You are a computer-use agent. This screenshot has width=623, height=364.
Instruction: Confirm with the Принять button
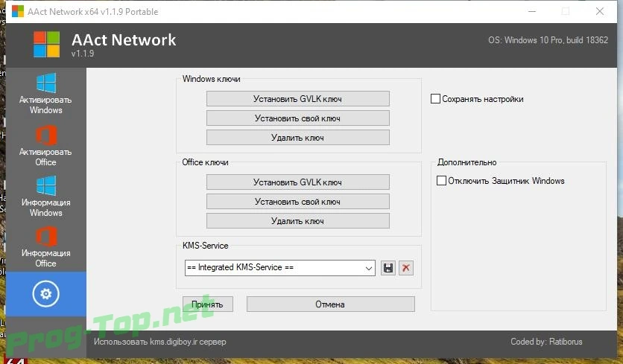coord(208,304)
